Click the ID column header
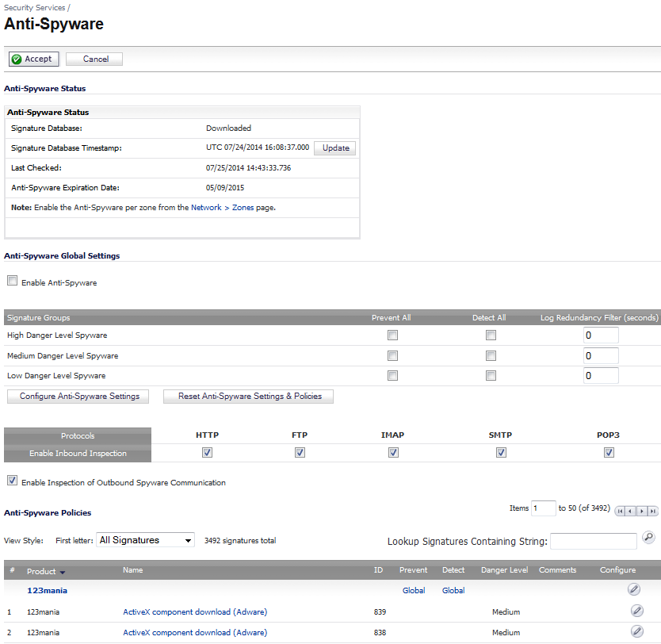Image resolution: width=661 pixels, height=644 pixels. coord(378,570)
